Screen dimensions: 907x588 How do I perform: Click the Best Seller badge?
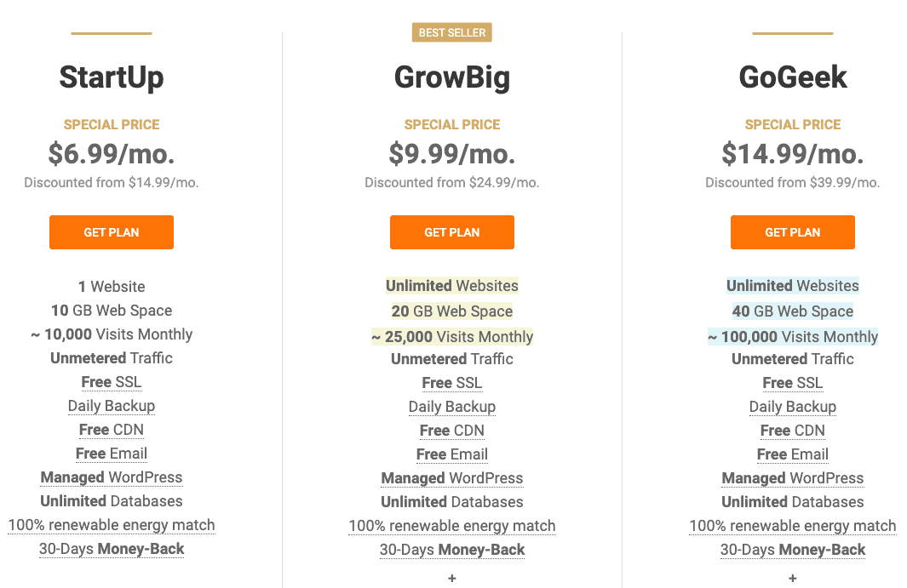tap(452, 33)
